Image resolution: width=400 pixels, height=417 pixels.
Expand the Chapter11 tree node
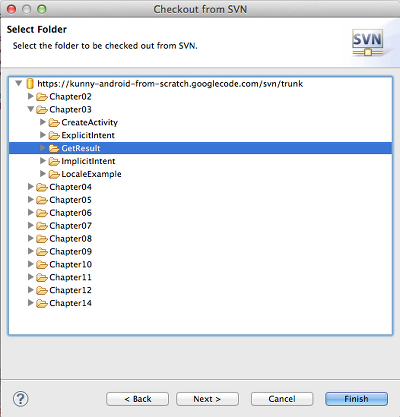click(x=30, y=277)
